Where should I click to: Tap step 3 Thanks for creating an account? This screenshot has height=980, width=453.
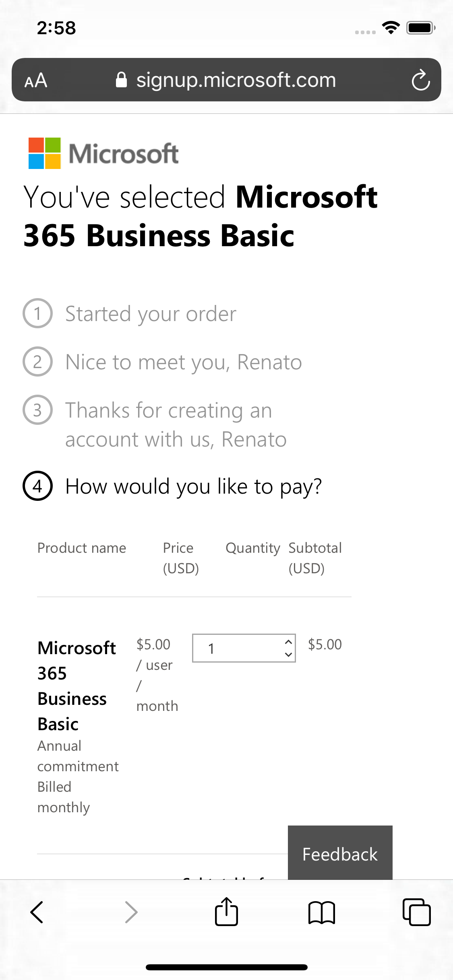point(176,424)
